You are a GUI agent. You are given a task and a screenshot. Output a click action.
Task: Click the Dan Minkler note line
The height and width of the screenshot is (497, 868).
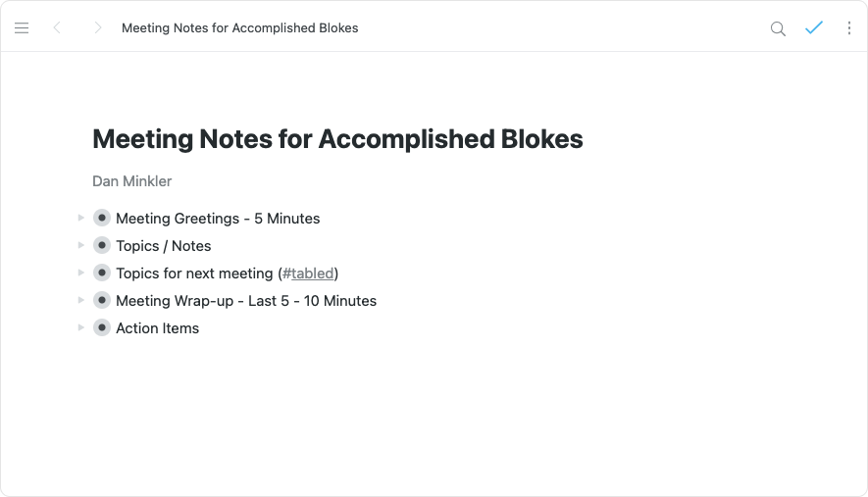[x=131, y=181]
